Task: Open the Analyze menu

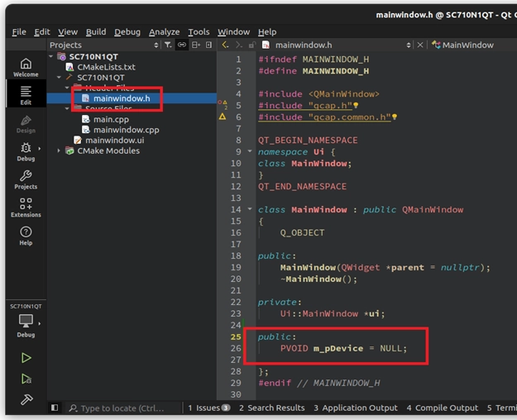Action: (x=164, y=31)
